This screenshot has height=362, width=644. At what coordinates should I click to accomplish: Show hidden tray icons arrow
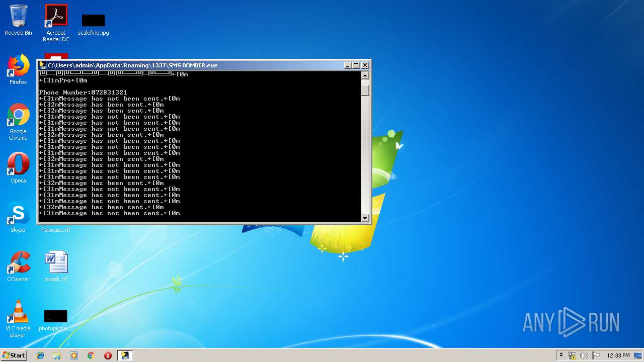(x=561, y=355)
